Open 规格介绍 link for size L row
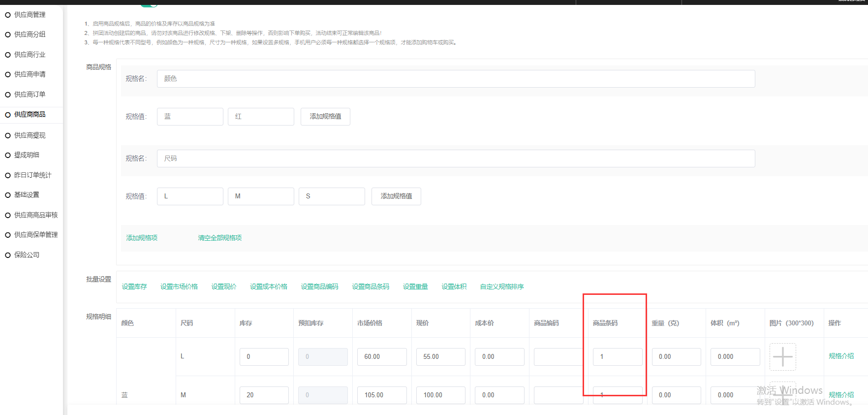The width and height of the screenshot is (868, 415). pos(841,356)
